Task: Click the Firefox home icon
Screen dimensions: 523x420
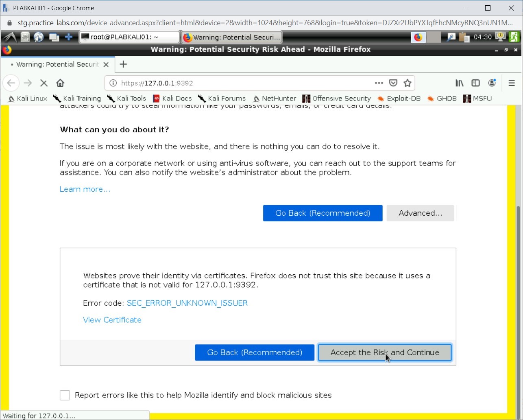Action: (x=60, y=83)
